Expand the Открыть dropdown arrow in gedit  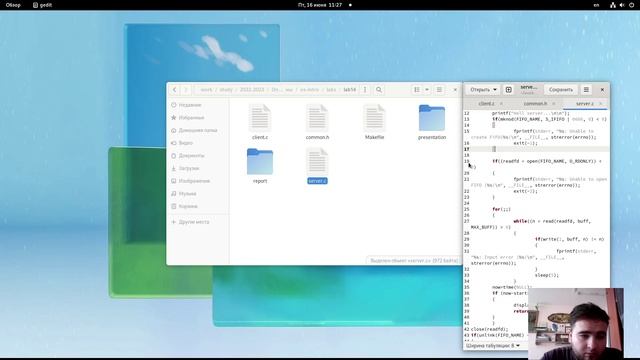pyautogui.click(x=495, y=90)
